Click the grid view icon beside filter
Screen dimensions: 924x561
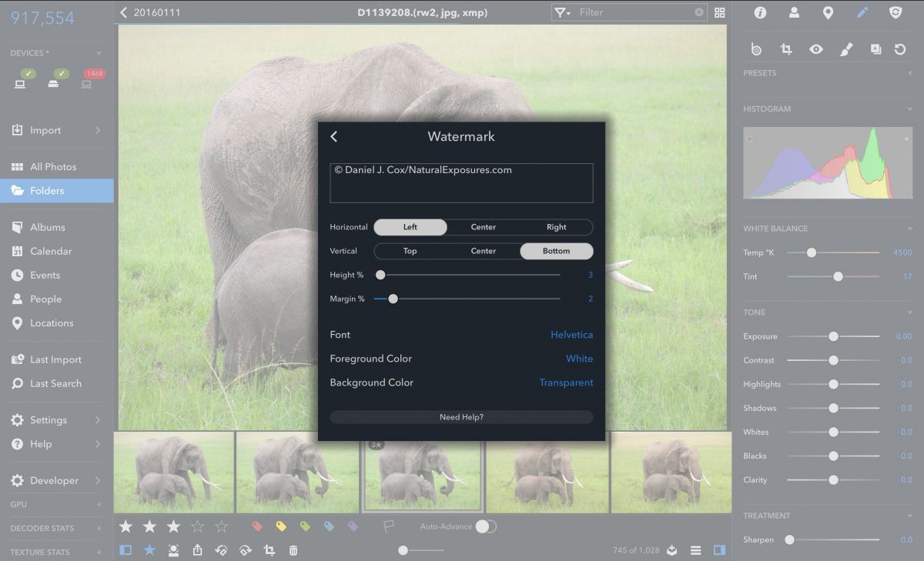pos(720,12)
